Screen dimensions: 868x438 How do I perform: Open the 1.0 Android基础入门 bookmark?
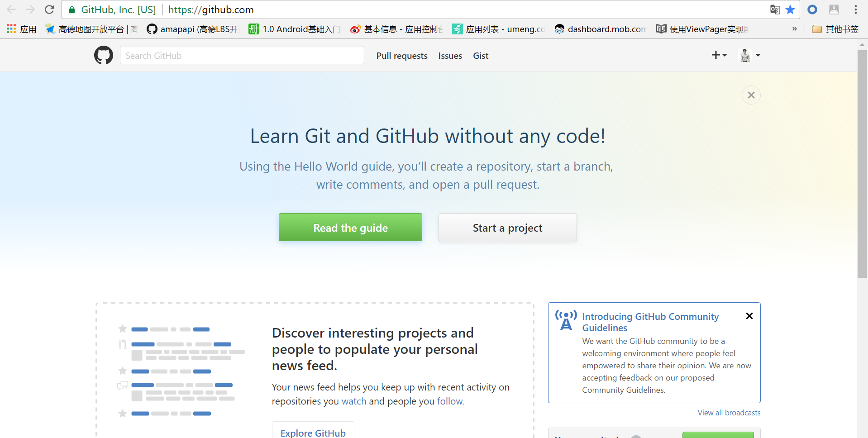[x=294, y=29]
